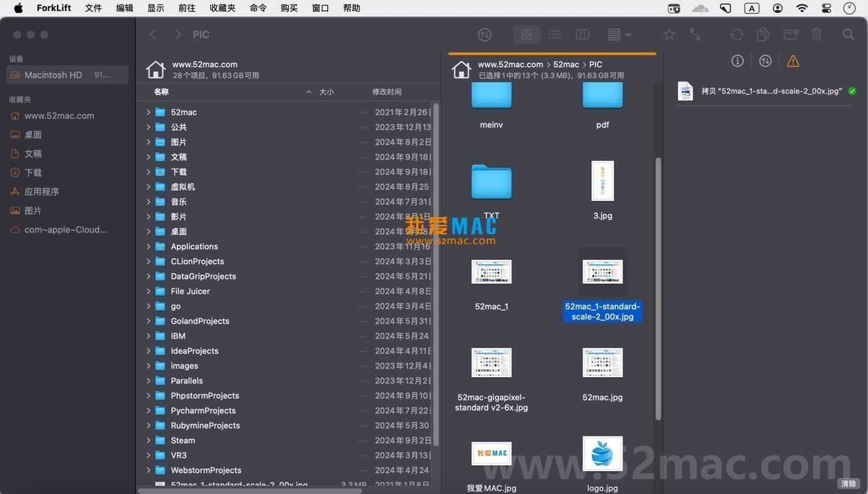868x494 pixels.
Task: Open the 文件 menu
Action: coord(94,8)
